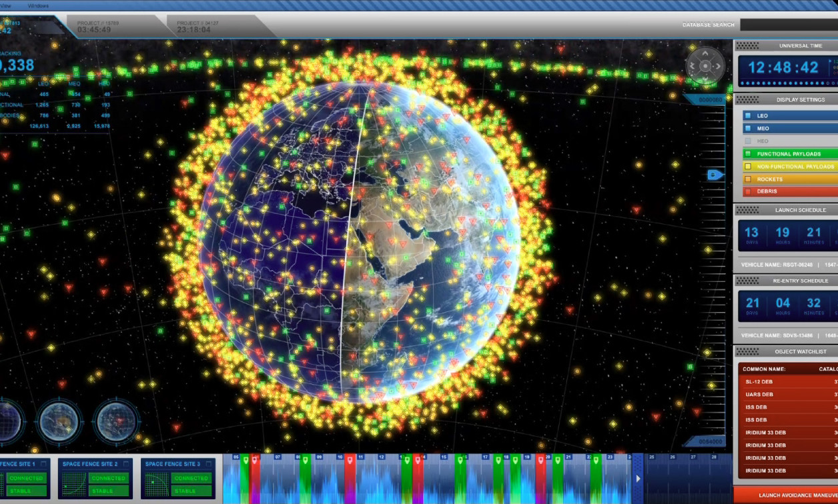Select red pin between hours 19 and 20
Screen dimensions: 838x504
[x=540, y=460]
